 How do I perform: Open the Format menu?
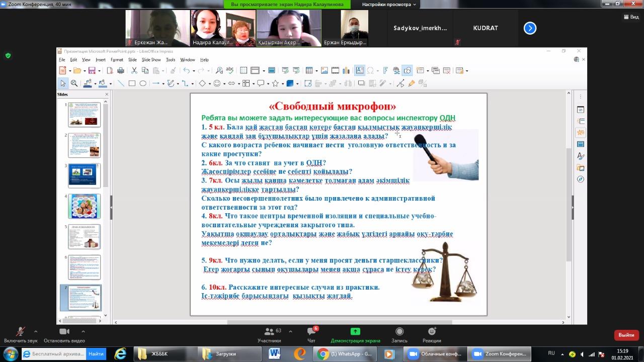[x=117, y=59]
